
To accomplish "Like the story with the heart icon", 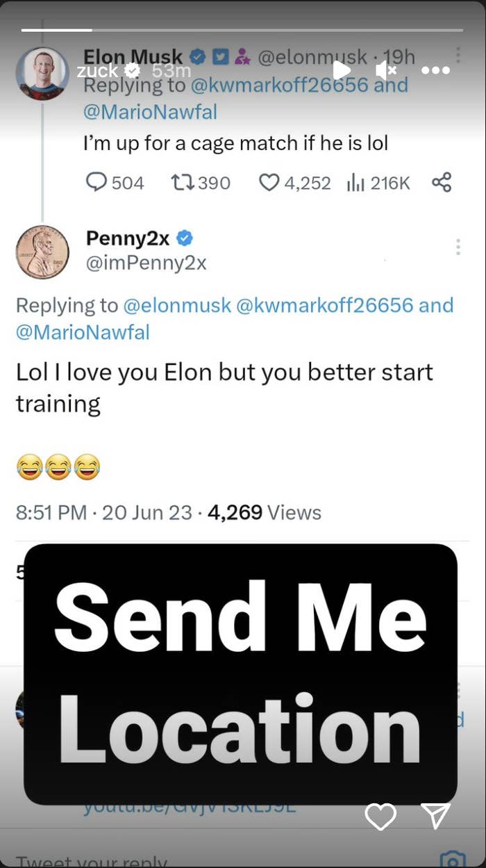I will (x=380, y=817).
